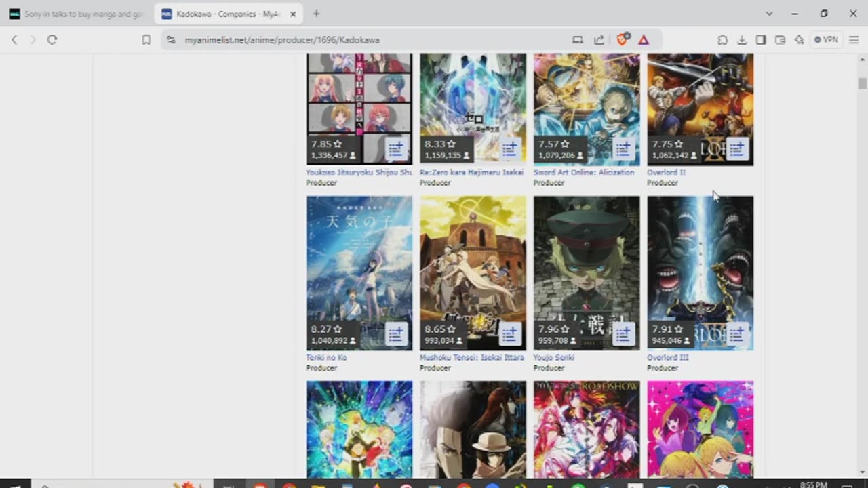
Task: View site information icon in address bar
Action: pyautogui.click(x=171, y=40)
